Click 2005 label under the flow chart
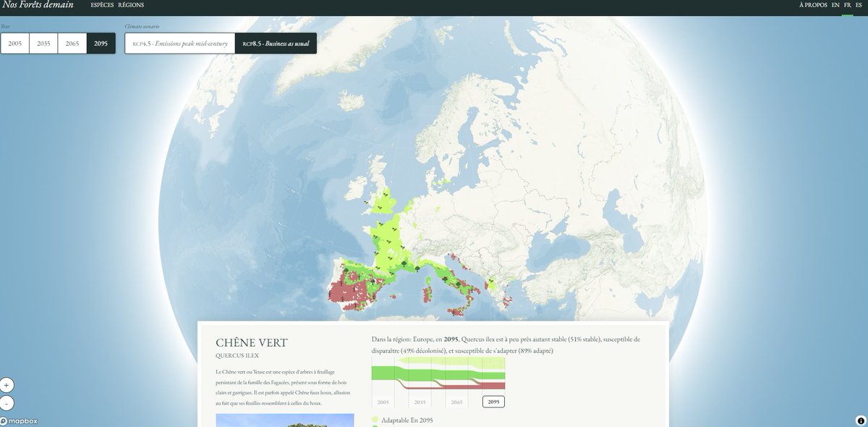Image resolution: width=868 pixels, height=427 pixels. (x=383, y=402)
